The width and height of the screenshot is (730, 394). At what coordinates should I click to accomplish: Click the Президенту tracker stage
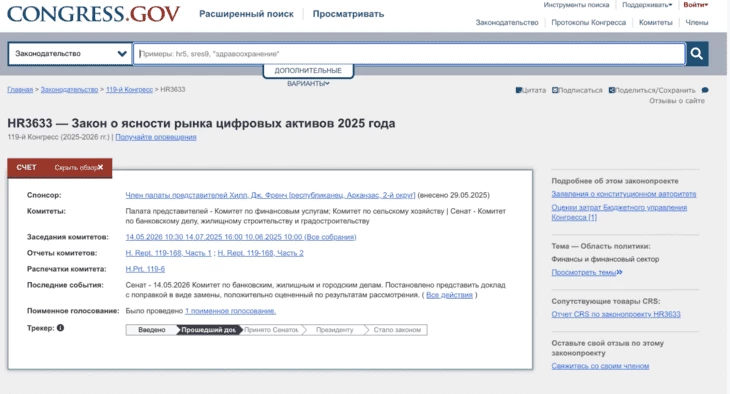coord(334,330)
